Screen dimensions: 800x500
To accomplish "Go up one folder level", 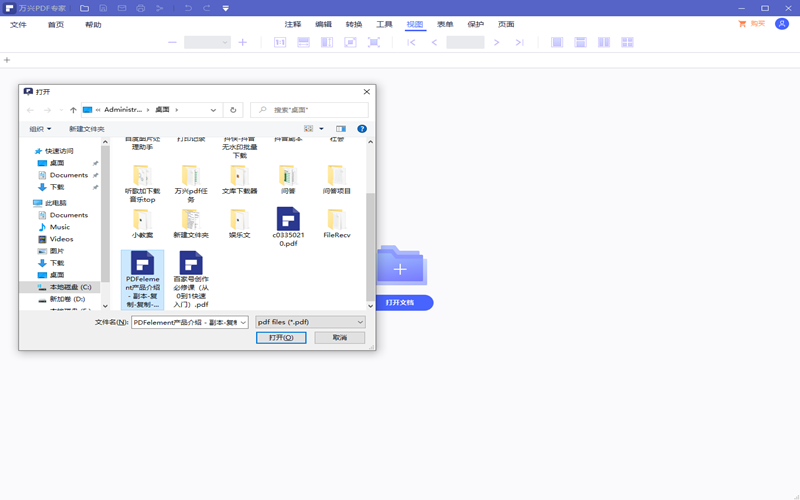I will point(73,110).
